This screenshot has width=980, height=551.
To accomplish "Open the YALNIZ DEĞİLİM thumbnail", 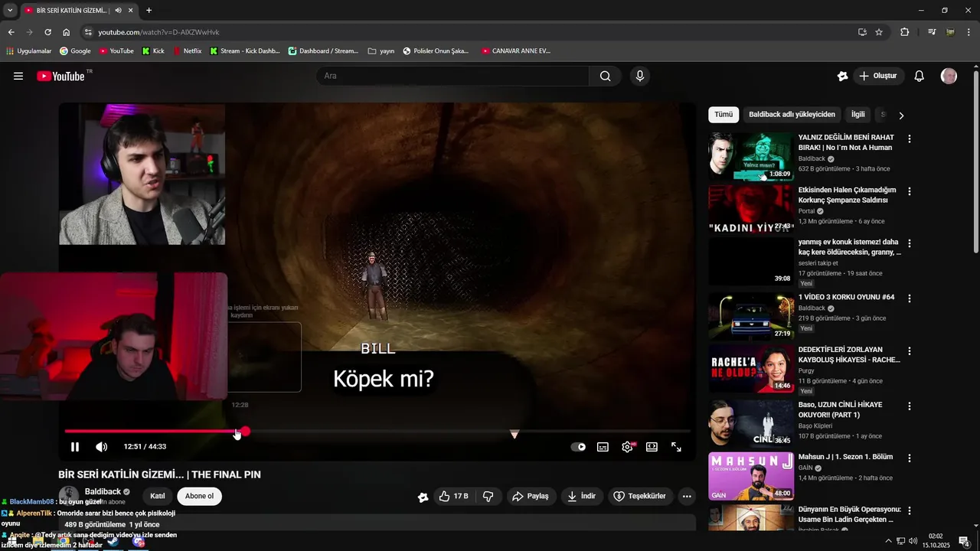I will pos(751,156).
